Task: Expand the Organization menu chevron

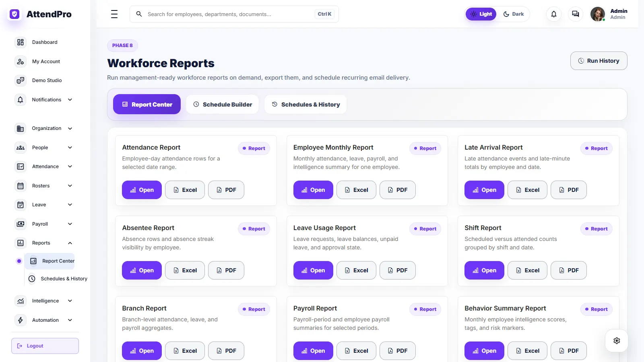Action: point(70,128)
